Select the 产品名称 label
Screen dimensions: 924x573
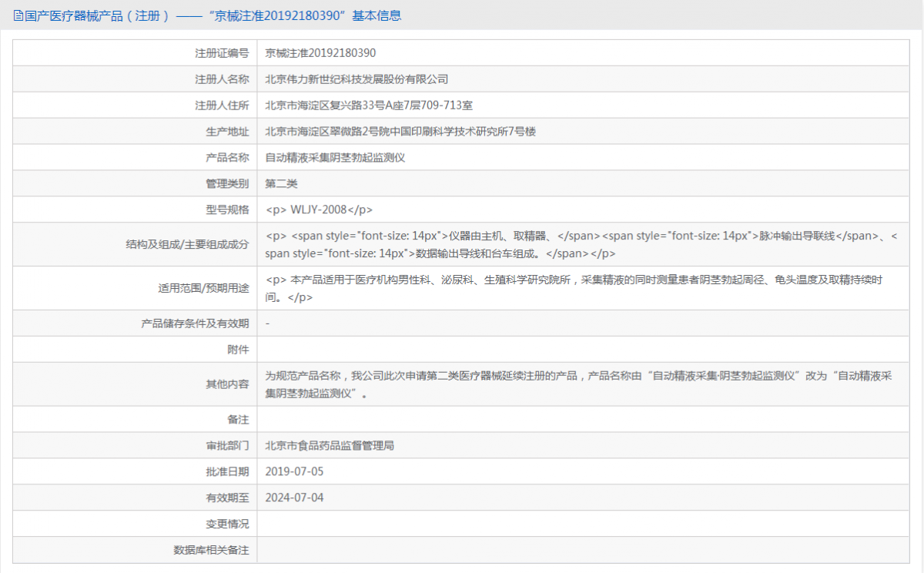point(228,158)
